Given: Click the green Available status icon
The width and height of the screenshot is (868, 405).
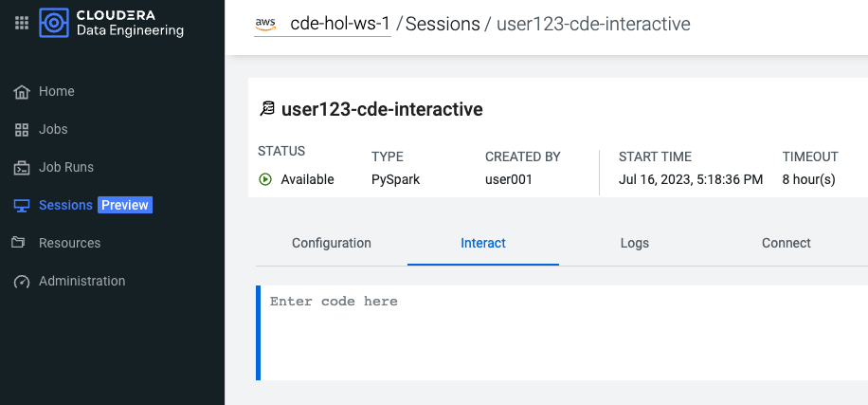Looking at the screenshot, I should pyautogui.click(x=265, y=179).
